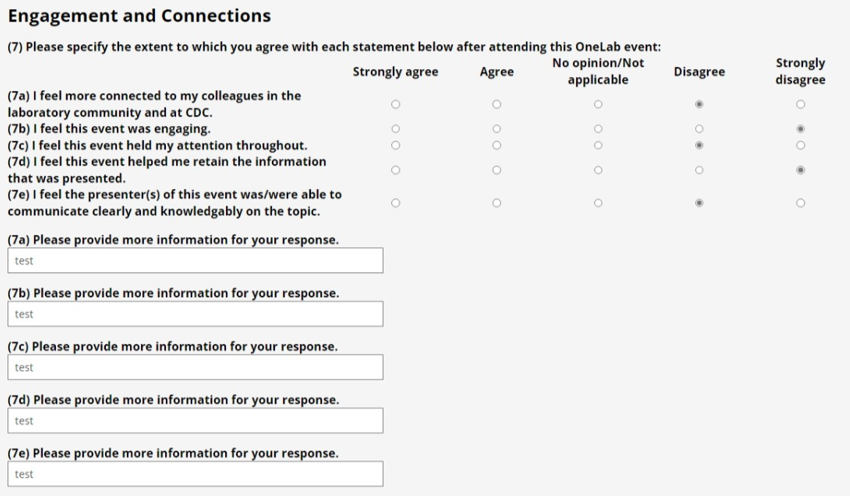Click the 7e more information input field
The height and width of the screenshot is (496, 850).
(195, 474)
